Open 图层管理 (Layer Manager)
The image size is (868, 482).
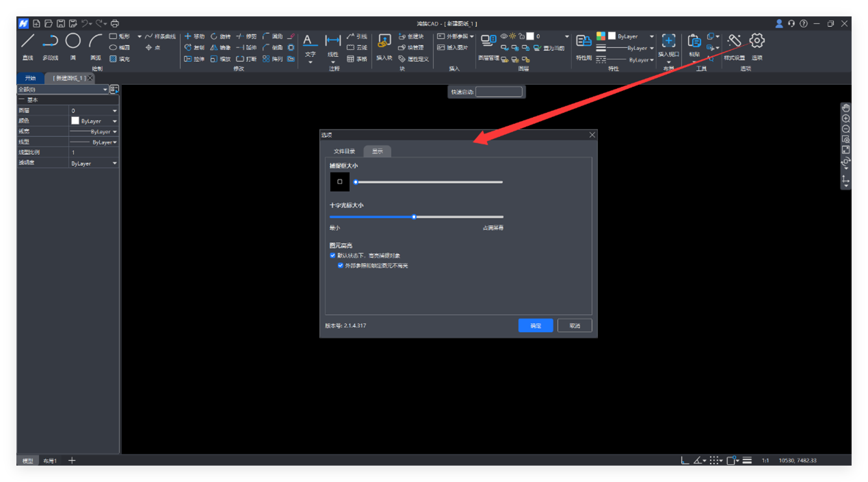(x=488, y=42)
